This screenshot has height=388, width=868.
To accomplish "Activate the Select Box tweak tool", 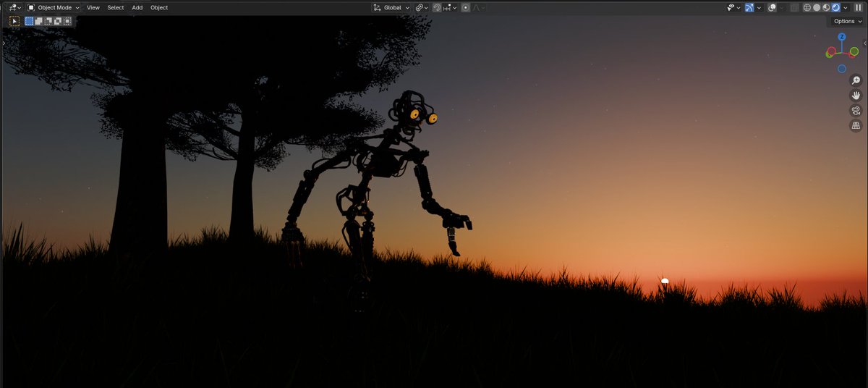I will click(x=14, y=21).
